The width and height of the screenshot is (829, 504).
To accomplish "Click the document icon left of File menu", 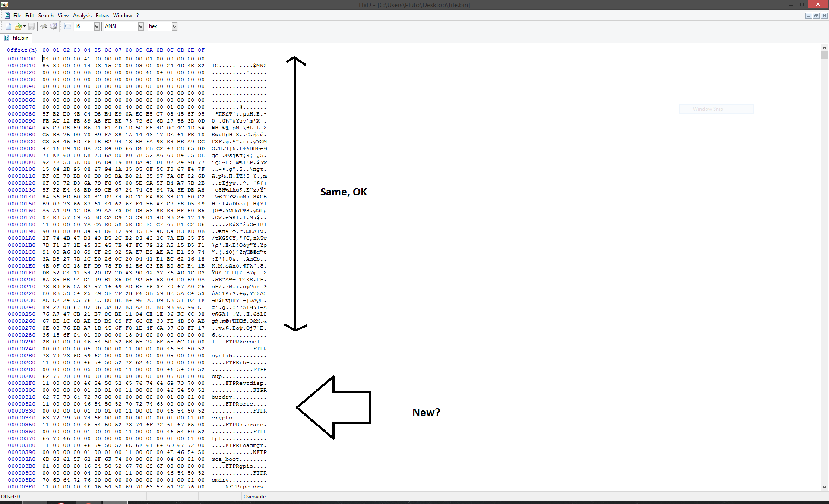I will 7,16.
